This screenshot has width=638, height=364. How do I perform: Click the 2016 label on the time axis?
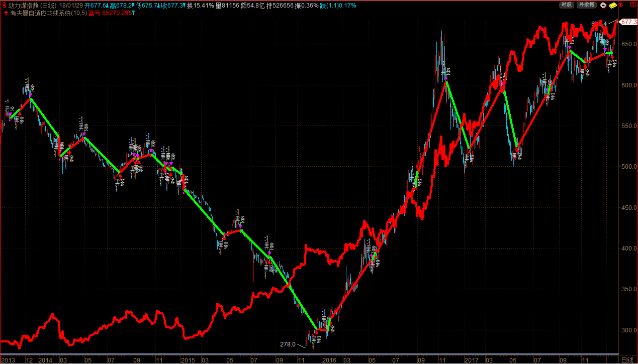(329, 360)
